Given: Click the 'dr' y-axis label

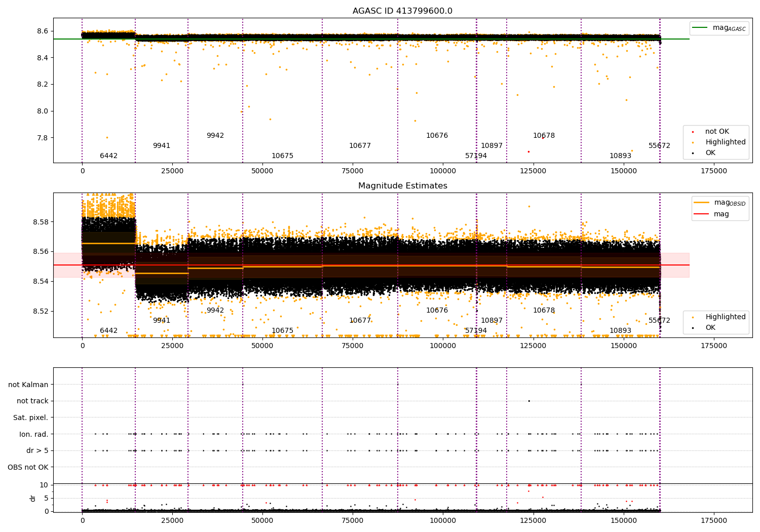Looking at the screenshot, I should [33, 498].
